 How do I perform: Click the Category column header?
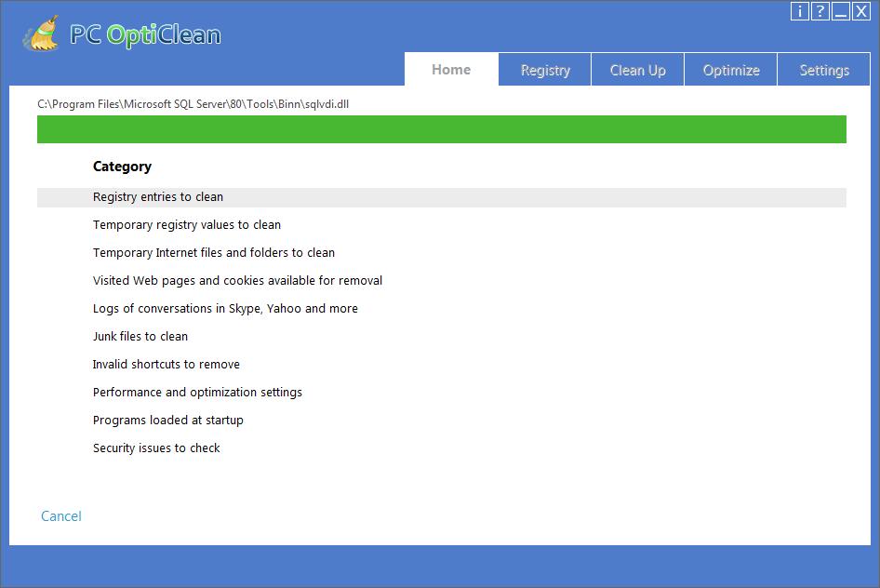123,167
